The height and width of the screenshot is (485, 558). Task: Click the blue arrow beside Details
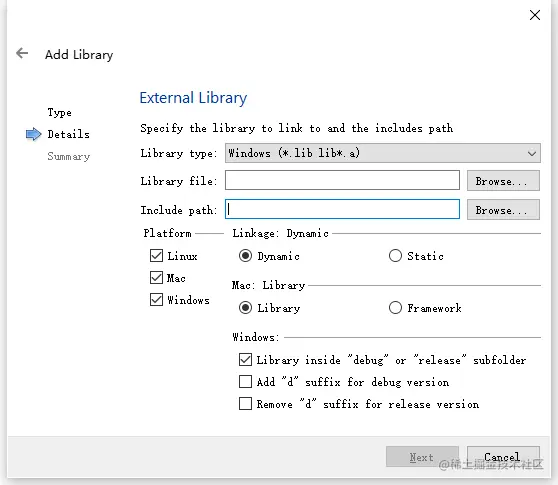click(x=33, y=134)
